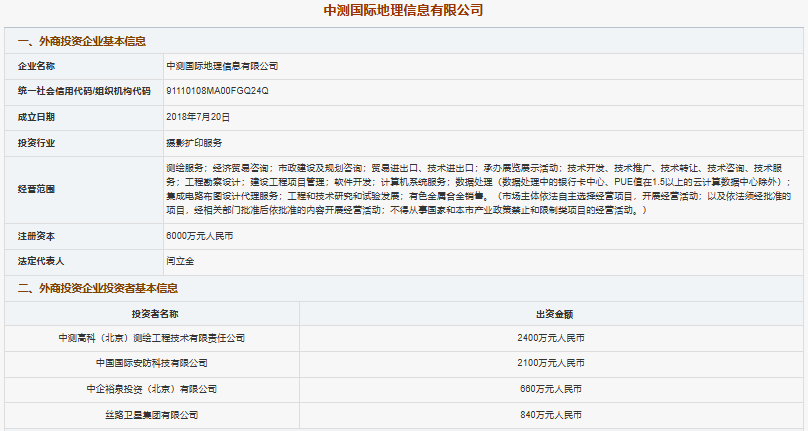Click the 投资行业 label

pos(36,143)
